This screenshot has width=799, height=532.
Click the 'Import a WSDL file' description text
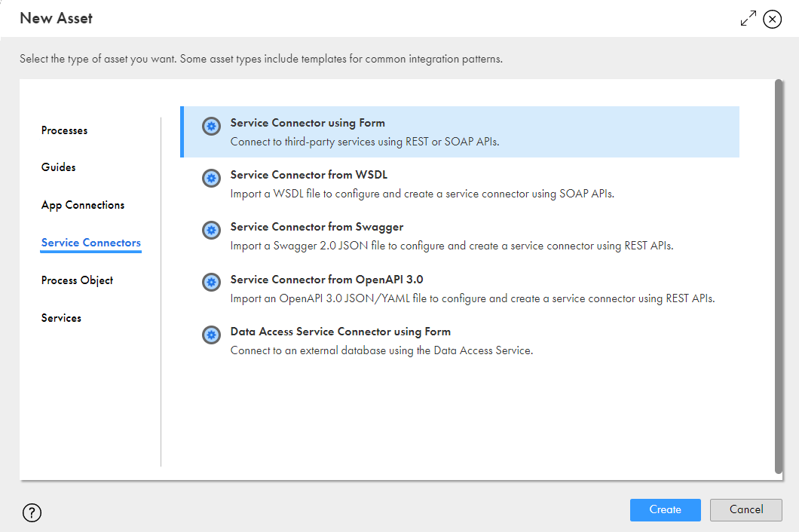point(422,194)
